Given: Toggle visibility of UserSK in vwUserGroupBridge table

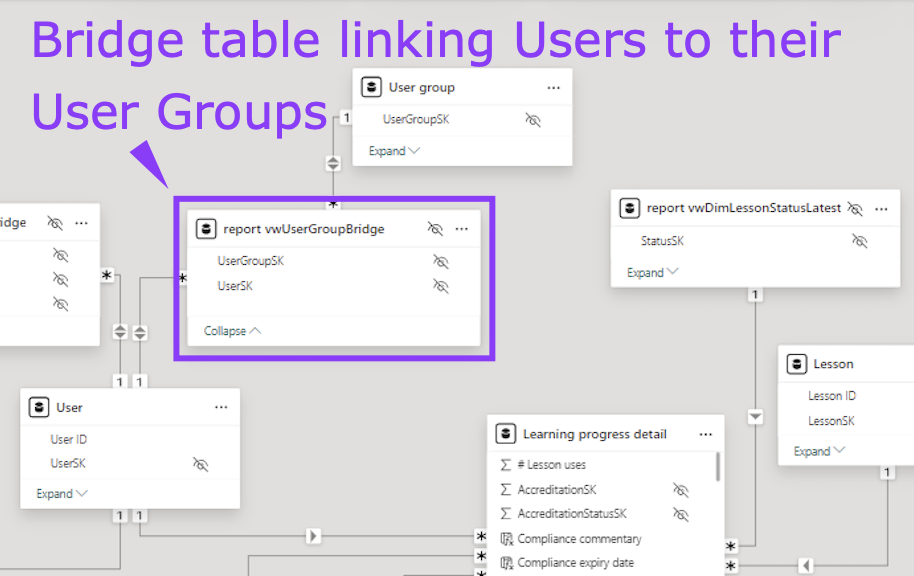Looking at the screenshot, I should point(440,286).
